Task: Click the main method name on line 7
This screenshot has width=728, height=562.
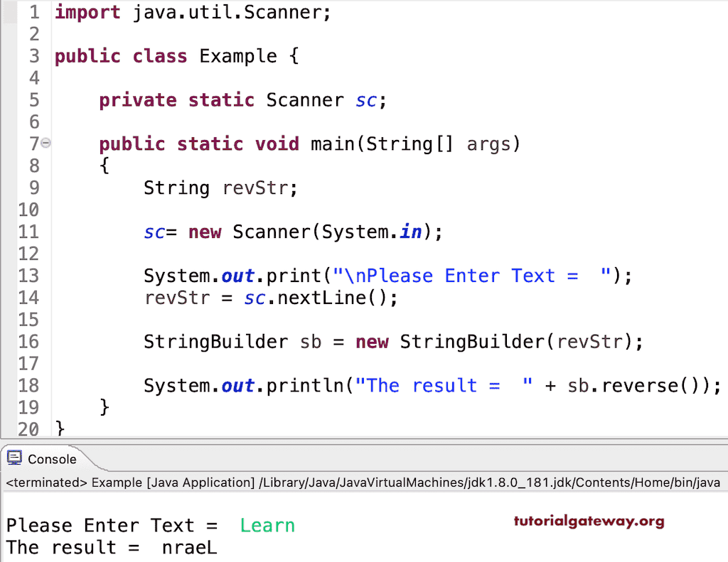Action: click(x=333, y=144)
